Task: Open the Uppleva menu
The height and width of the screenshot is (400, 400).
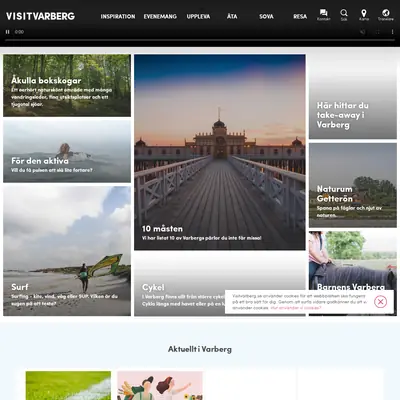Action: pos(198,16)
